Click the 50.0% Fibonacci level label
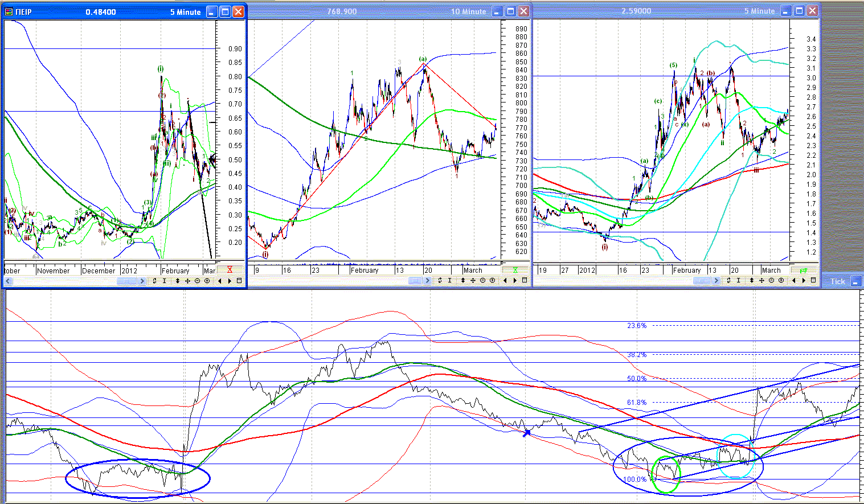The height and width of the screenshot is (504, 864). 637,379
